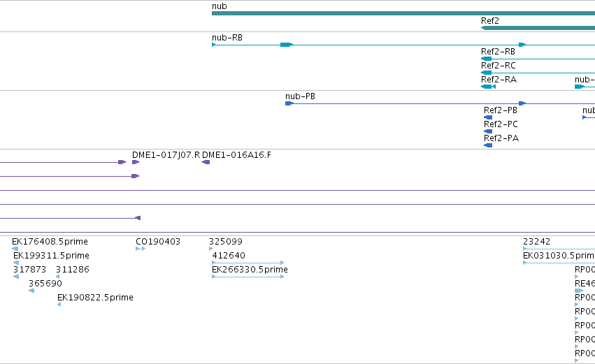Select the EK176408.5prime EST label
The image size is (595, 364).
point(50,242)
